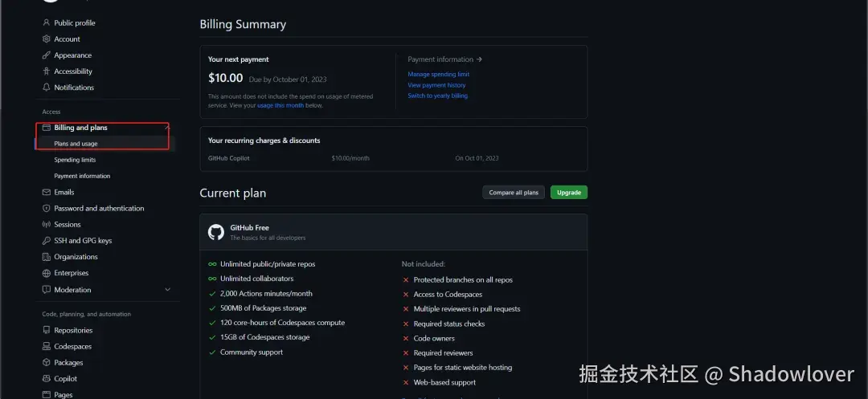Open Copilot settings

65,379
